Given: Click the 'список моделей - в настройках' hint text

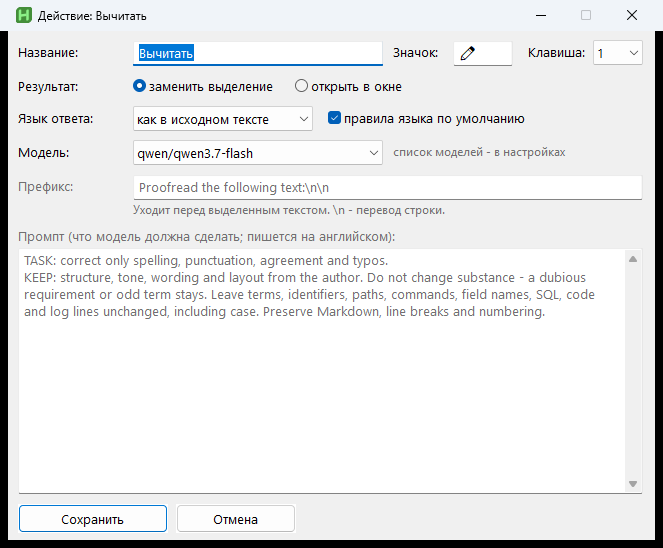Looking at the screenshot, I should [479, 152].
